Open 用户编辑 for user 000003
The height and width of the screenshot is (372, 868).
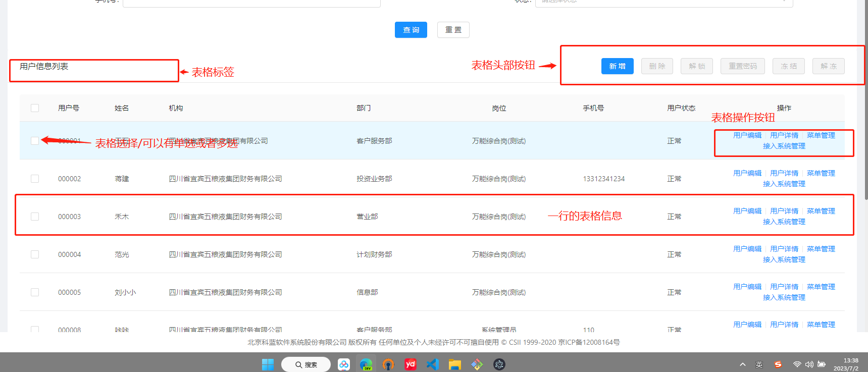pyautogui.click(x=747, y=211)
